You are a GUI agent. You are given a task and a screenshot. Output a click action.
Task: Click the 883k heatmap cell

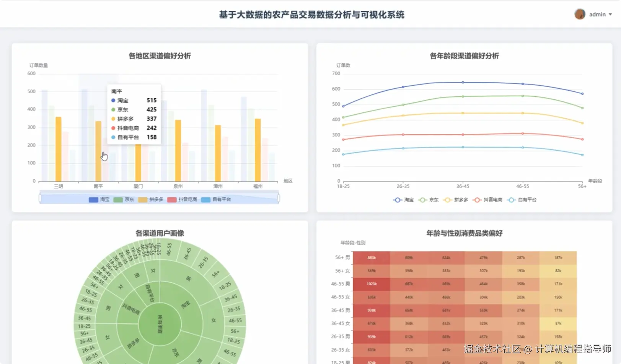(372, 258)
